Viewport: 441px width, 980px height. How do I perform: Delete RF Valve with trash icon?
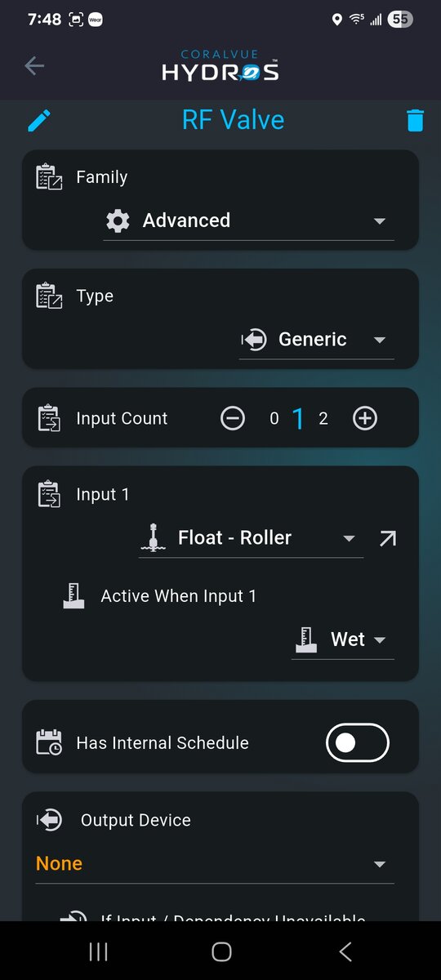pos(415,120)
